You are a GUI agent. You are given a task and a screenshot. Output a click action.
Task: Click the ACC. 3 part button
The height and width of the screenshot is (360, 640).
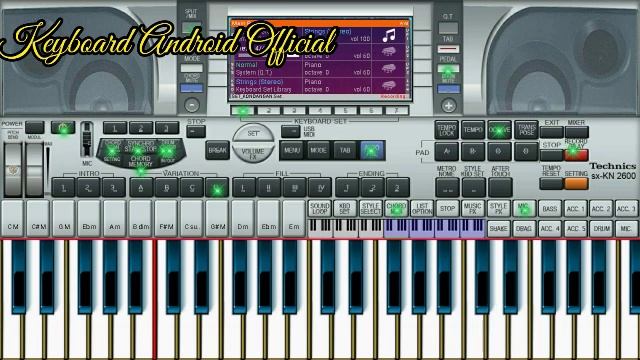pyautogui.click(x=627, y=209)
